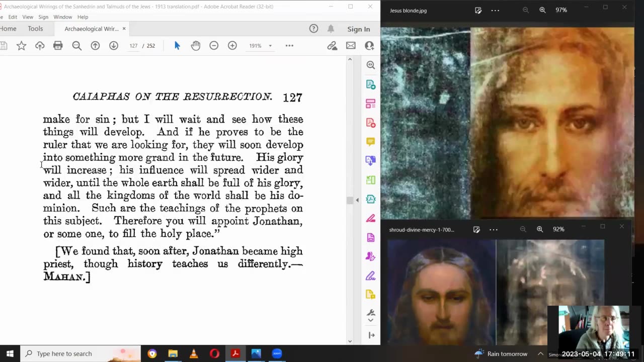Open the Find text magnifier icon
The image size is (644, 362).
click(x=76, y=46)
